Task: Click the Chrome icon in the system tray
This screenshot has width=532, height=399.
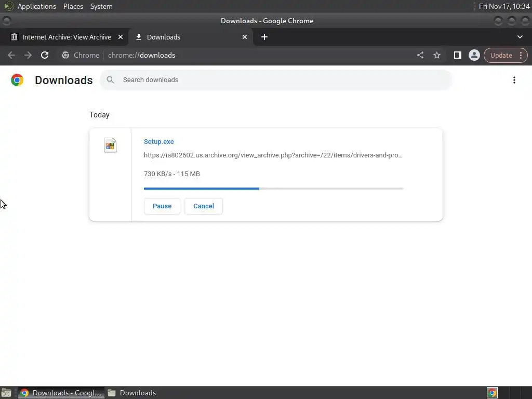Action: click(x=492, y=393)
